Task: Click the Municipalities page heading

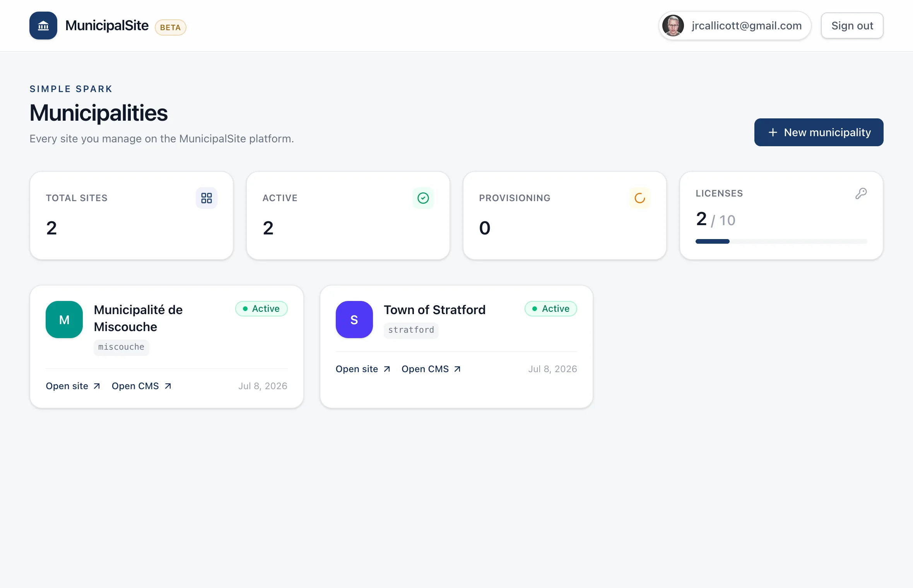Action: pyautogui.click(x=99, y=113)
